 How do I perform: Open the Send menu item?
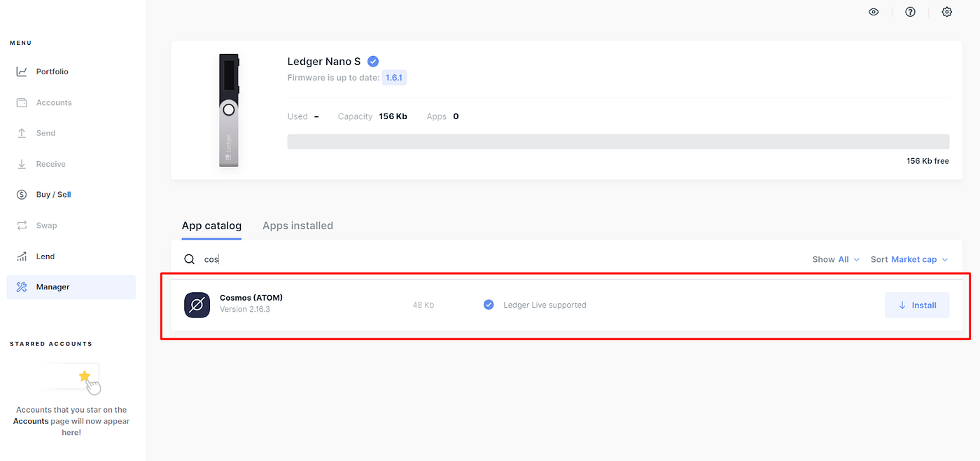[x=71, y=133]
